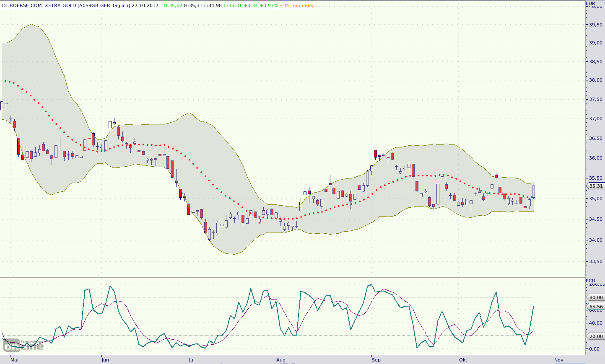Click the low value L:34,98
605x364 pixels.
213,5
